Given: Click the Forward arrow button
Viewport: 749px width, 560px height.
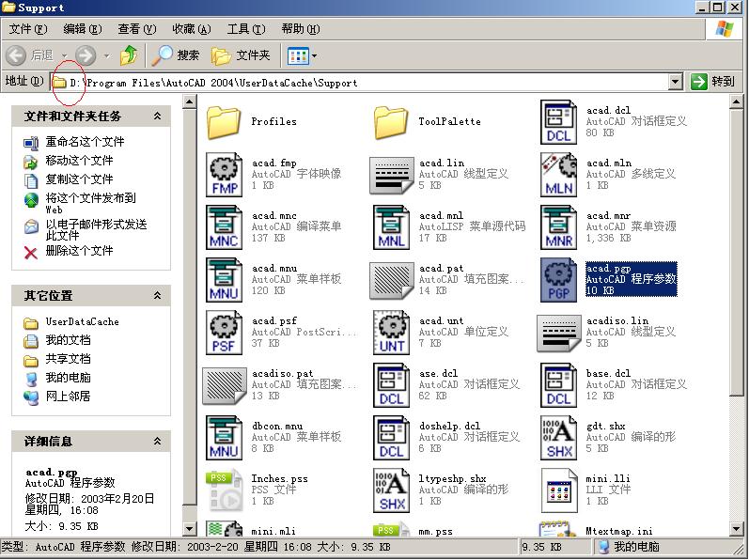Looking at the screenshot, I should (86, 55).
